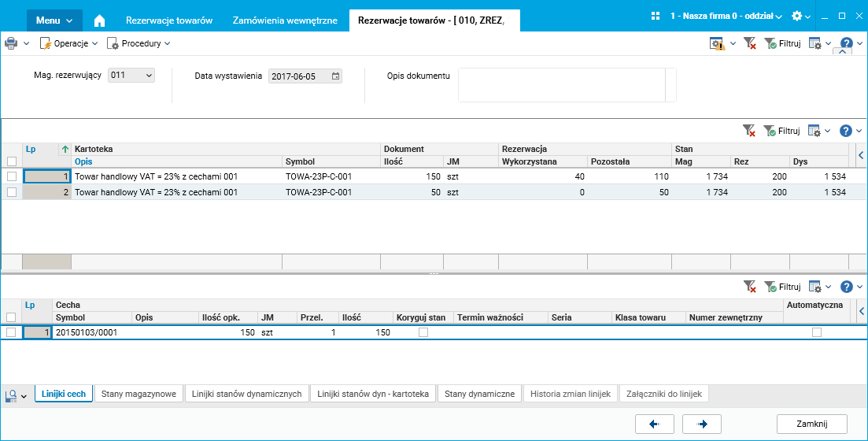Toggle select-all checkbox in Kartoteka grid header
The height and width of the screenshot is (441, 868).
point(12,161)
